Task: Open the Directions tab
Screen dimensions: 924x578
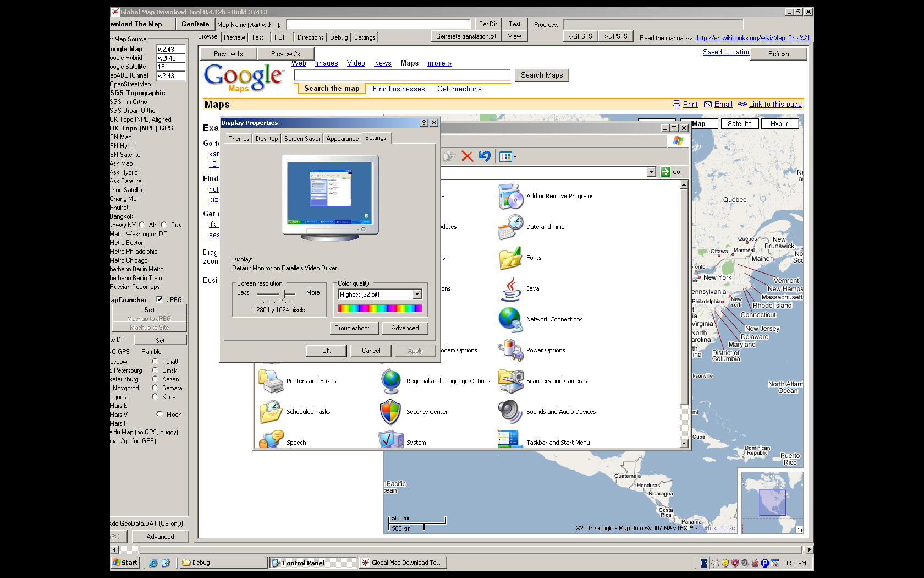Action: [x=311, y=37]
